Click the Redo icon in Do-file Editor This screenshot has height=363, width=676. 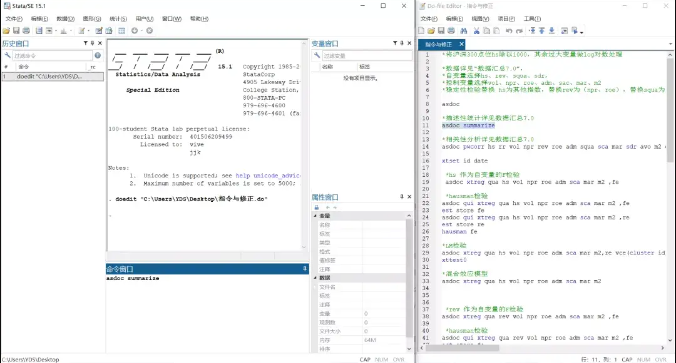coord(519,31)
